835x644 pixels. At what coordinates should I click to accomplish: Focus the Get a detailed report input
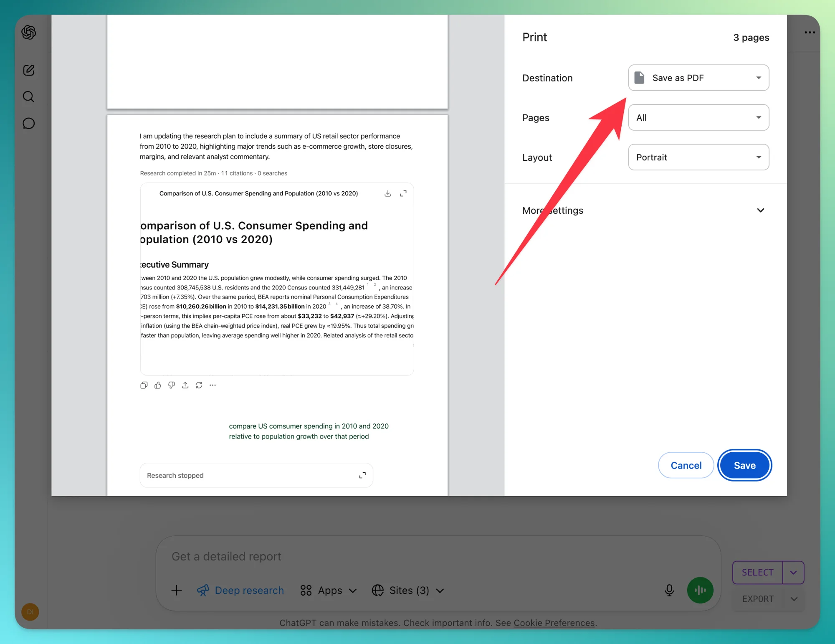438,556
